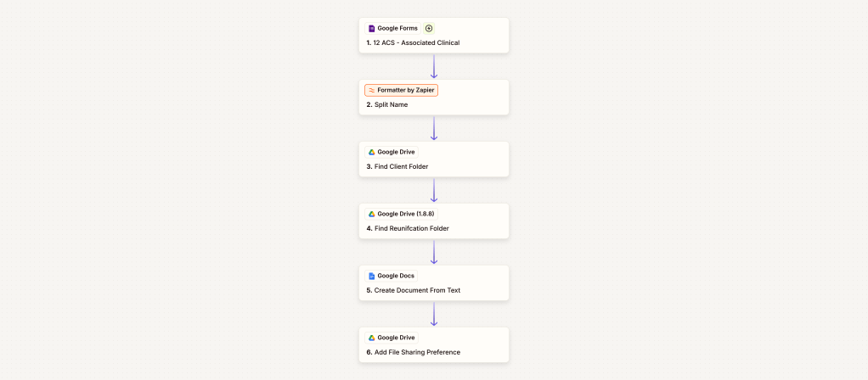Click the arrow between Split Name and Find Client Folder

[x=434, y=128]
